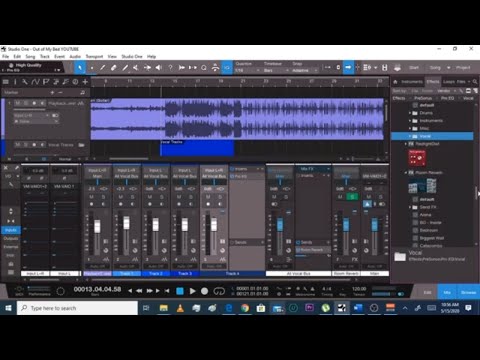Toggle the Autoscroll arrow button
The width and height of the screenshot is (480, 360).
click(x=348, y=67)
